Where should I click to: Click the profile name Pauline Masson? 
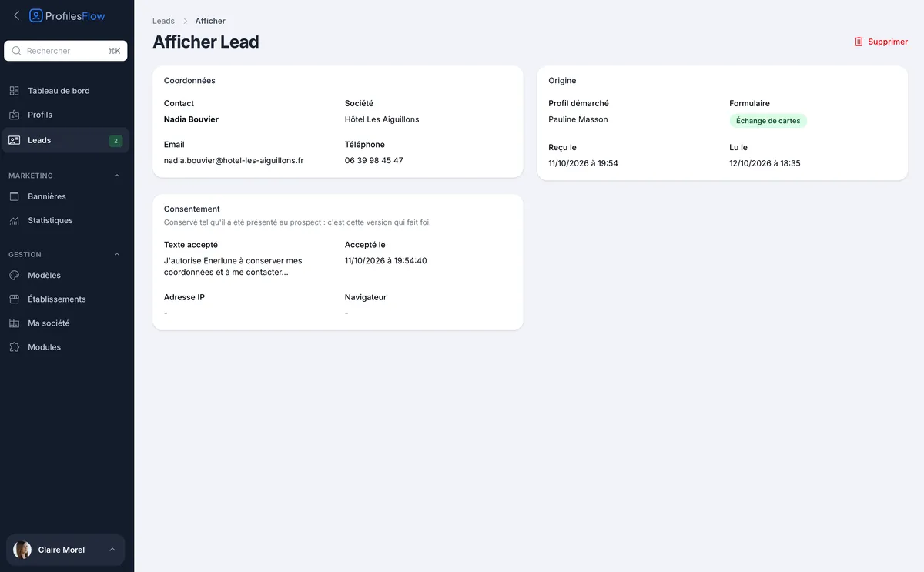point(578,119)
